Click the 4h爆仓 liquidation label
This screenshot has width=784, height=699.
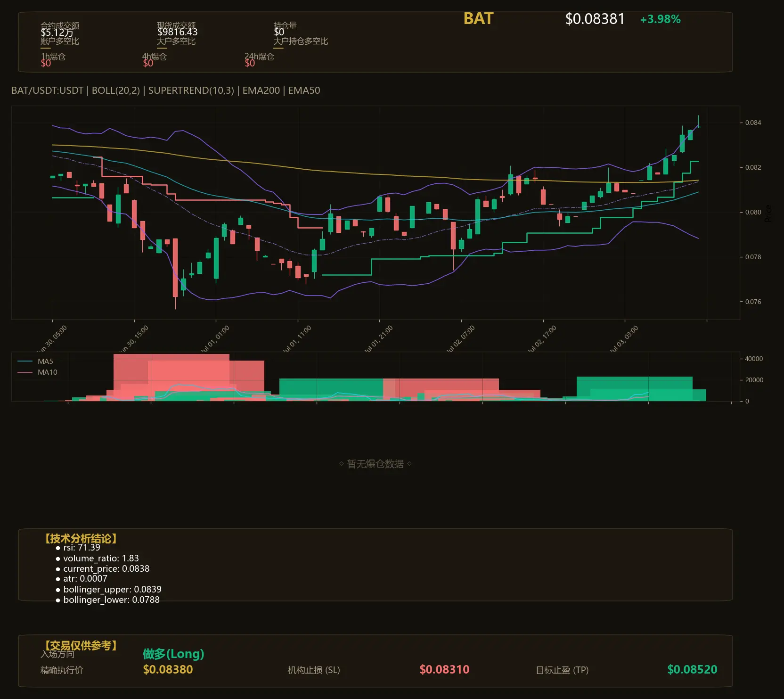pos(155,57)
